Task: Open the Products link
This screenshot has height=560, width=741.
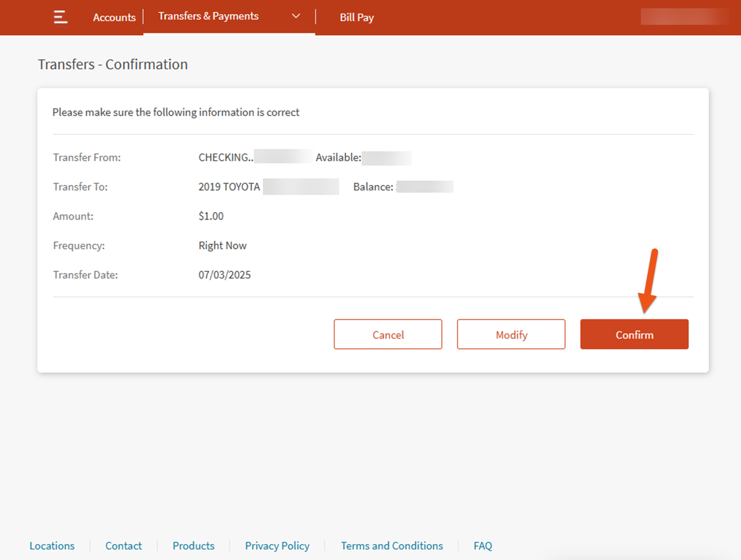Action: [194, 546]
